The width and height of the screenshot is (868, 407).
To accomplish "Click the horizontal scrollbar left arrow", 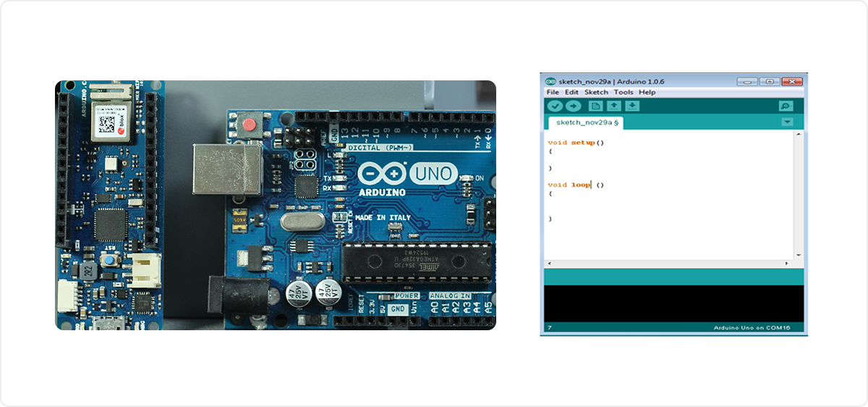I will 548,264.
